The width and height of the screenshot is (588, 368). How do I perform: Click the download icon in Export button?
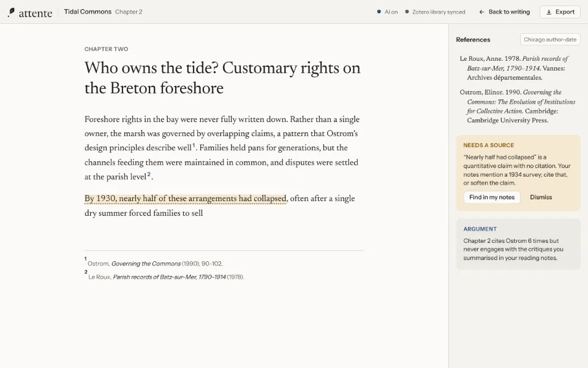[x=549, y=12]
